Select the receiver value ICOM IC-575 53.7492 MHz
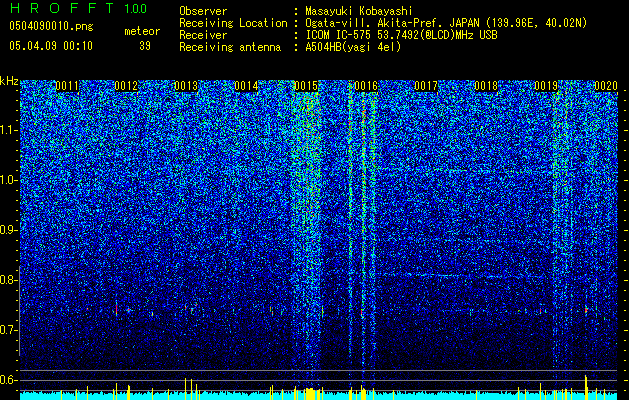The width and height of the screenshot is (629, 400). [x=401, y=35]
